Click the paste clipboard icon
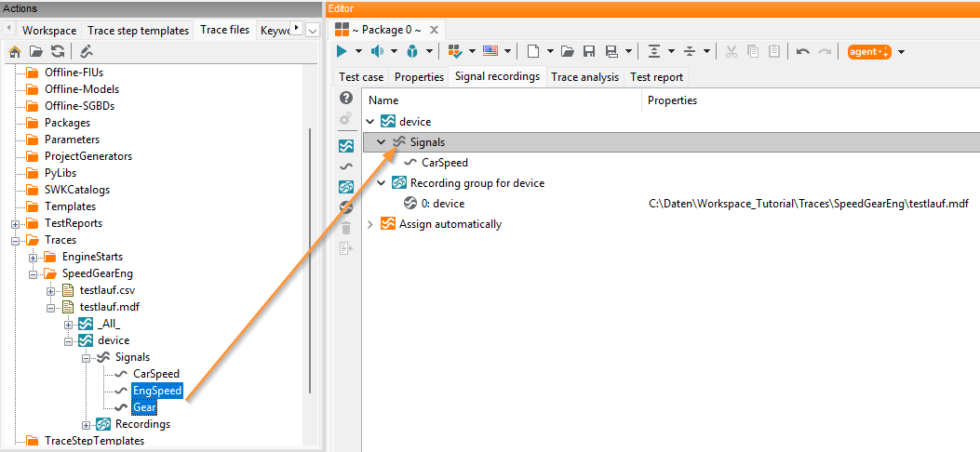This screenshot has height=452, width=980. point(773,51)
